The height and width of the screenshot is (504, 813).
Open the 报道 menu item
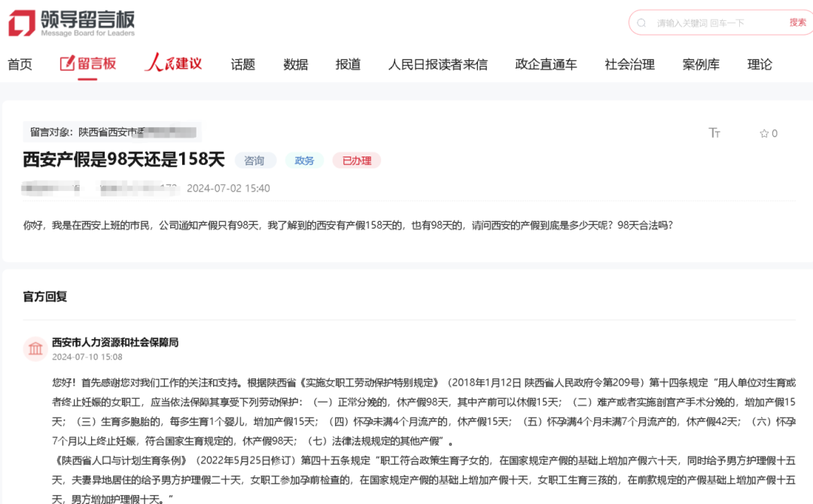[348, 65]
